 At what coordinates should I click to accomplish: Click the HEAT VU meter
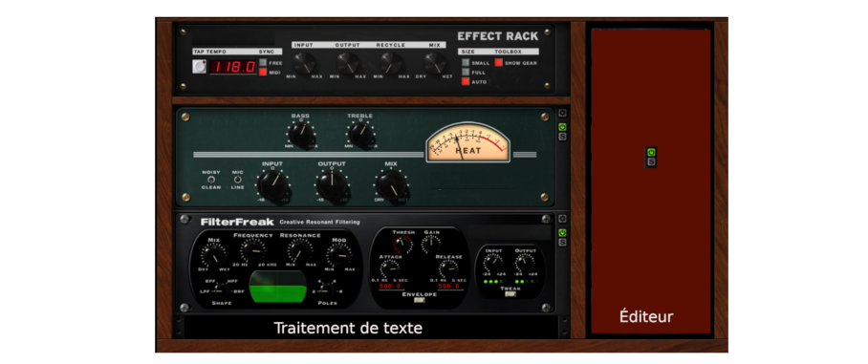(467, 142)
